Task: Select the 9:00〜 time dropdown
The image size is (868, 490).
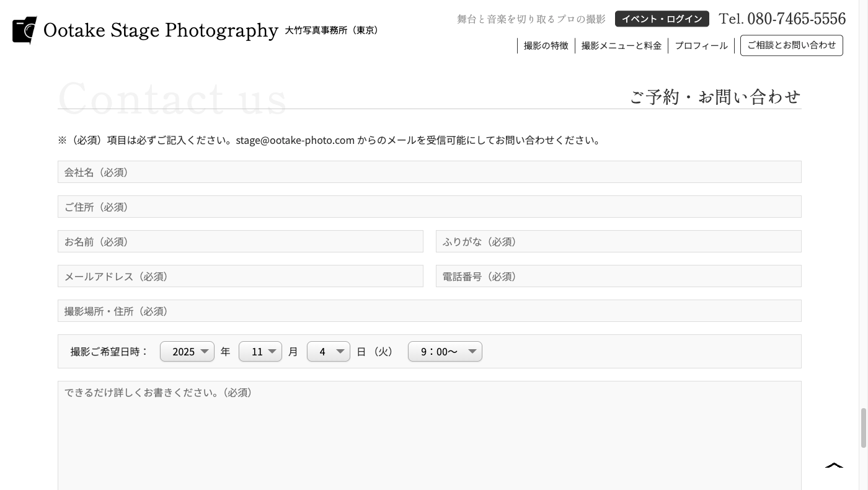Action: coord(445,352)
